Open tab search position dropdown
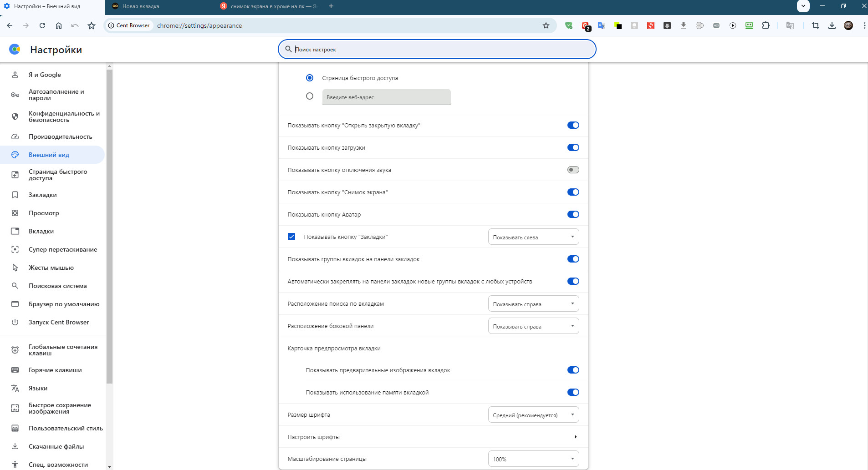 coord(533,303)
